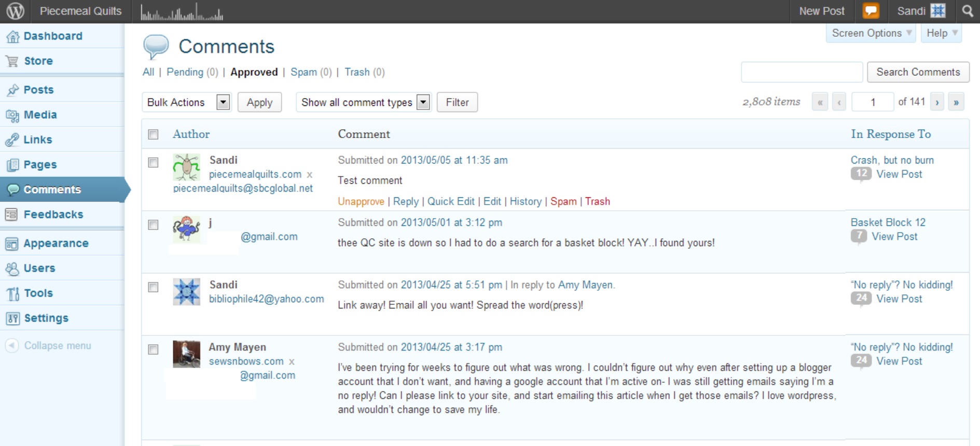Screen dimensions: 980x446
Task: Click the current page number field
Action: pos(873,102)
